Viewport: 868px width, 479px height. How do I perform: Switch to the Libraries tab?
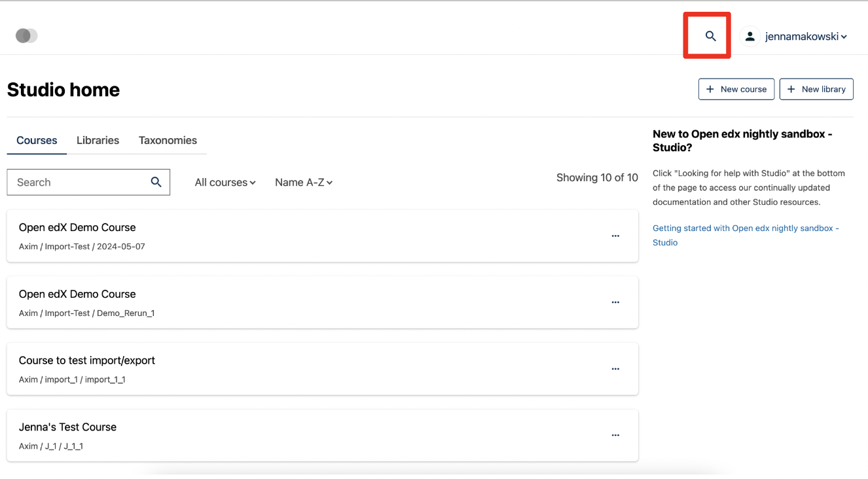(98, 141)
